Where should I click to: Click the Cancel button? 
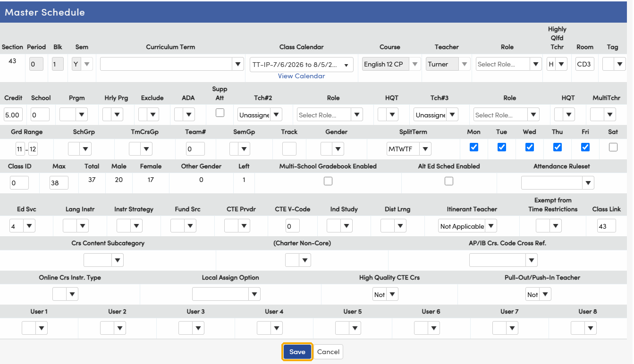(329, 352)
